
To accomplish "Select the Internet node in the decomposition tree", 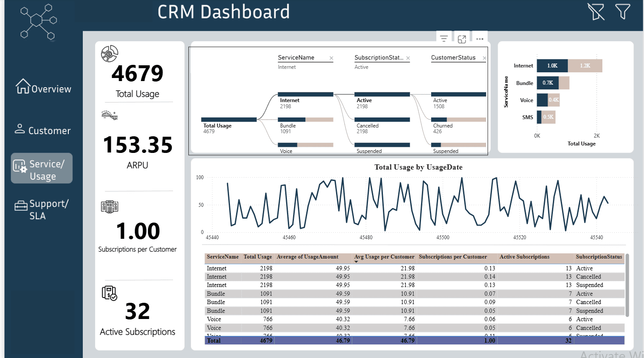I will click(x=306, y=94).
